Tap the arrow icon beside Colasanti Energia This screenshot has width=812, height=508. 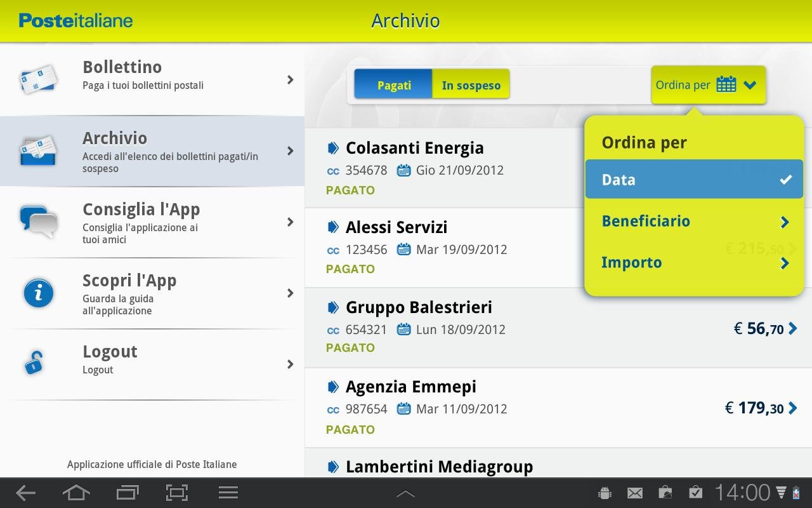click(x=333, y=148)
